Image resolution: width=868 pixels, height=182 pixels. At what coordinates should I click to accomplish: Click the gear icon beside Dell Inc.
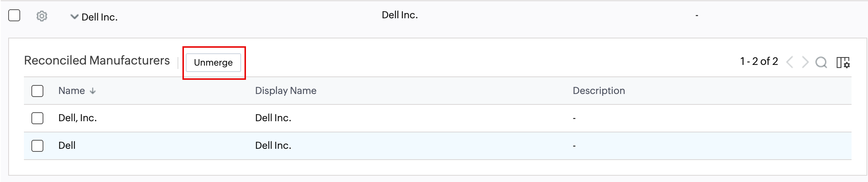pyautogui.click(x=41, y=16)
